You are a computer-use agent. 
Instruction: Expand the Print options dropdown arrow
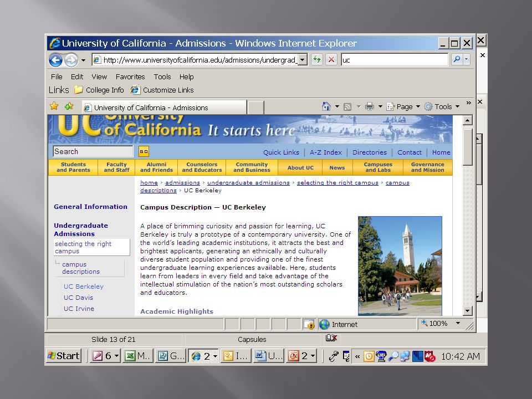(380, 106)
